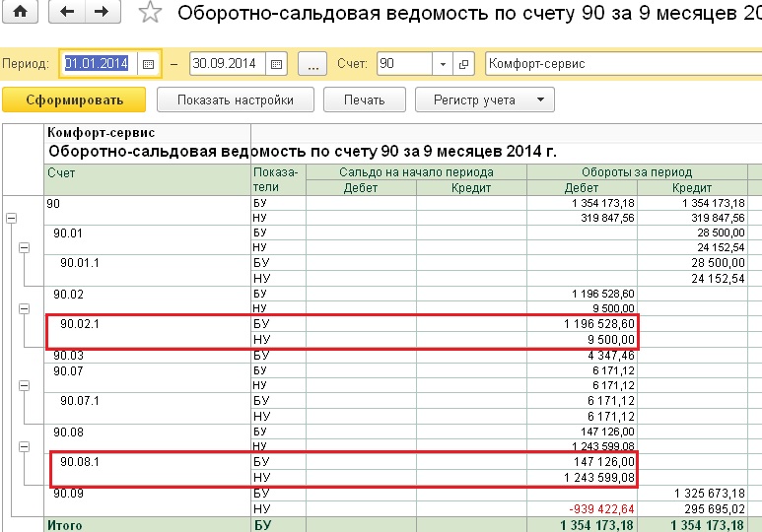The image size is (762, 532).
Task: Click the organization field Комфорт-сервис
Action: (x=623, y=64)
